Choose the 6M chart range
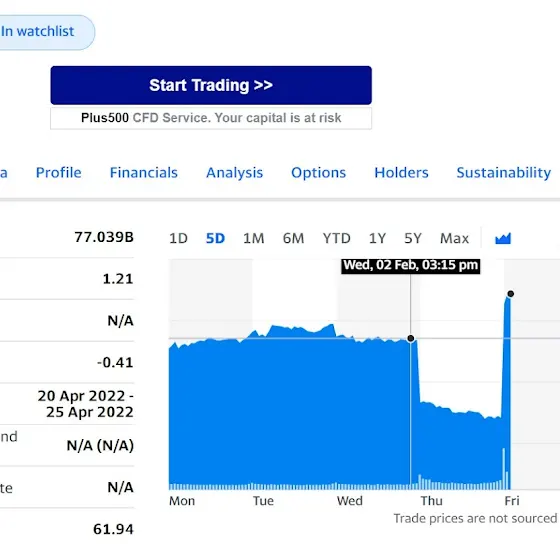560x560 pixels. click(293, 238)
